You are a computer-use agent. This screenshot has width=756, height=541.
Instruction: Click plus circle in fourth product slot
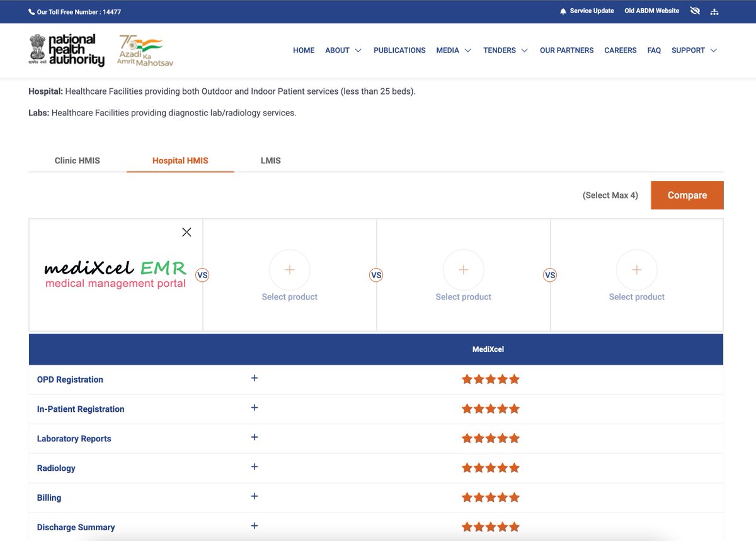[x=637, y=270]
